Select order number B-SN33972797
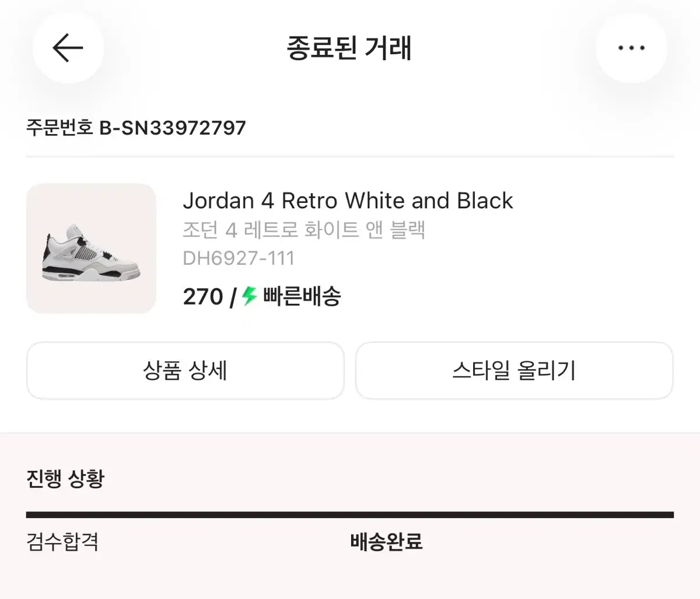 pos(173,128)
